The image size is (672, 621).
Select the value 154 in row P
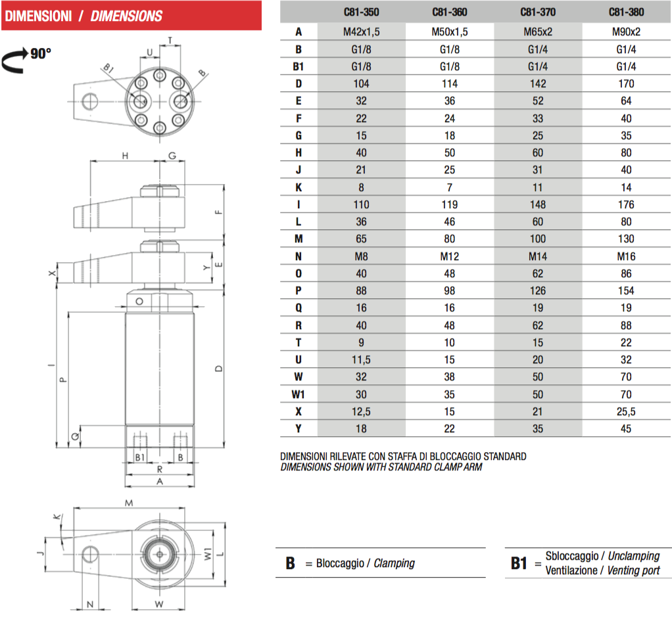click(626, 291)
